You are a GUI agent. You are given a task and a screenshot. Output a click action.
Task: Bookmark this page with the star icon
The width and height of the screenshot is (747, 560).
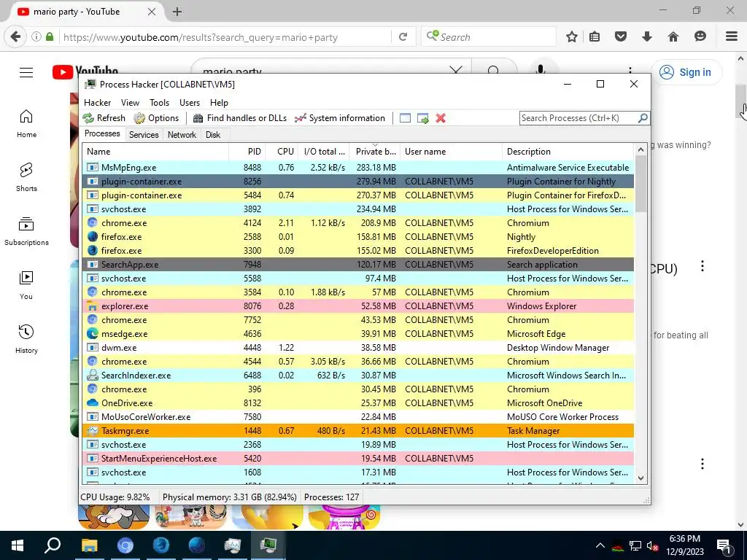(x=572, y=36)
